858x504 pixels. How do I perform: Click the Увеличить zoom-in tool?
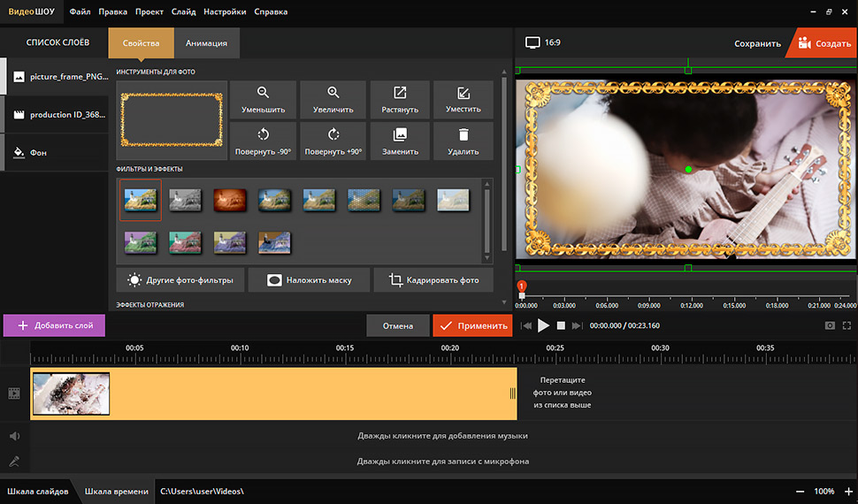point(333,100)
